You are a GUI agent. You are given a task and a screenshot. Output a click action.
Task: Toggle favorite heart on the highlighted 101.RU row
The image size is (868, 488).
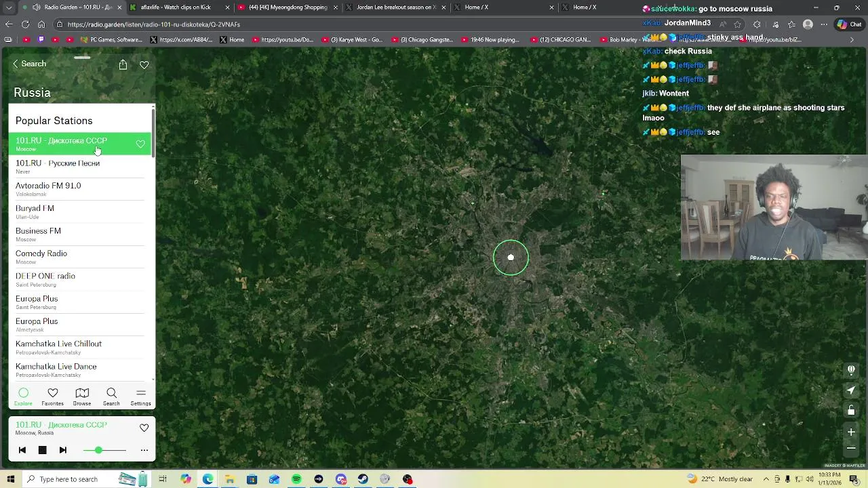(140, 144)
